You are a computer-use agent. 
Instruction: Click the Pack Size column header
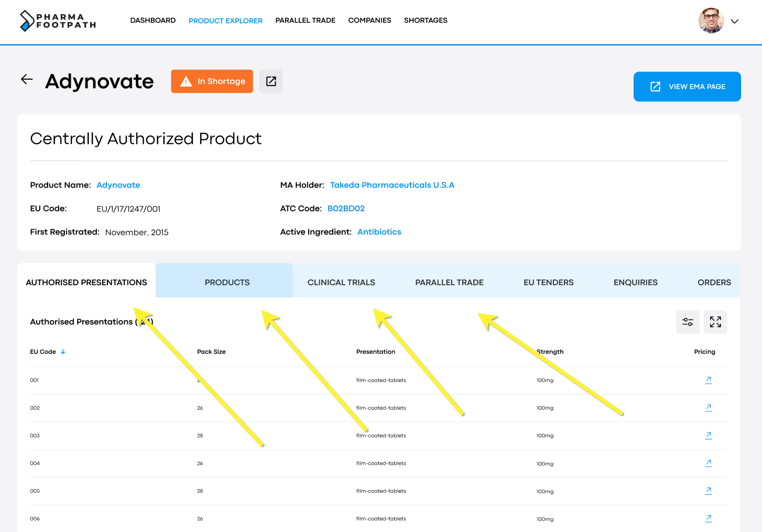[211, 352]
